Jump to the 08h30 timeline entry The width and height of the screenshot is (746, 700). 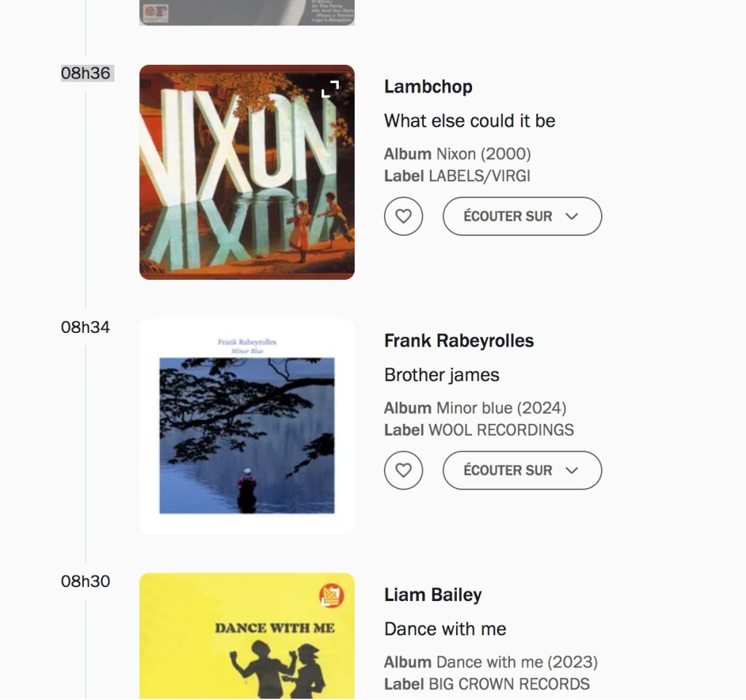[x=86, y=582]
